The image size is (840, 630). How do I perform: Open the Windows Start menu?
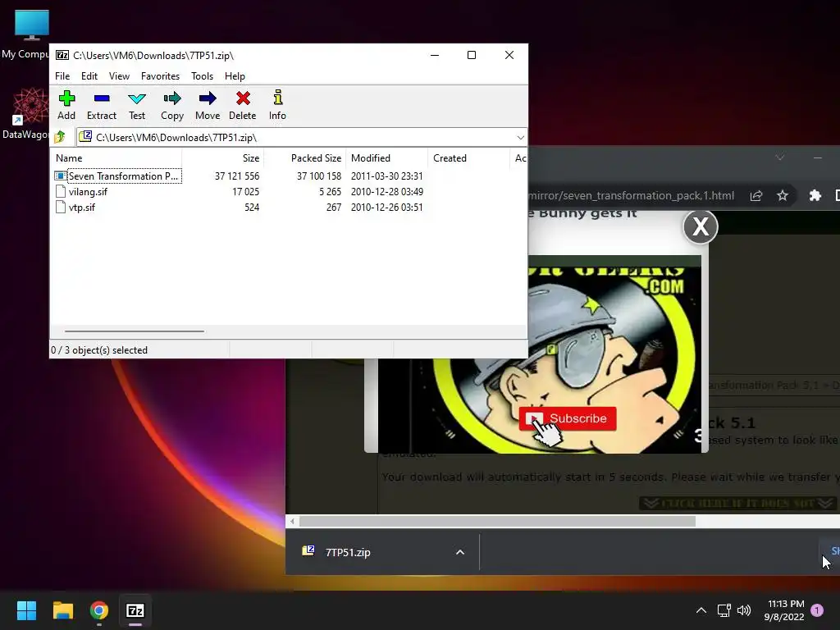26,610
